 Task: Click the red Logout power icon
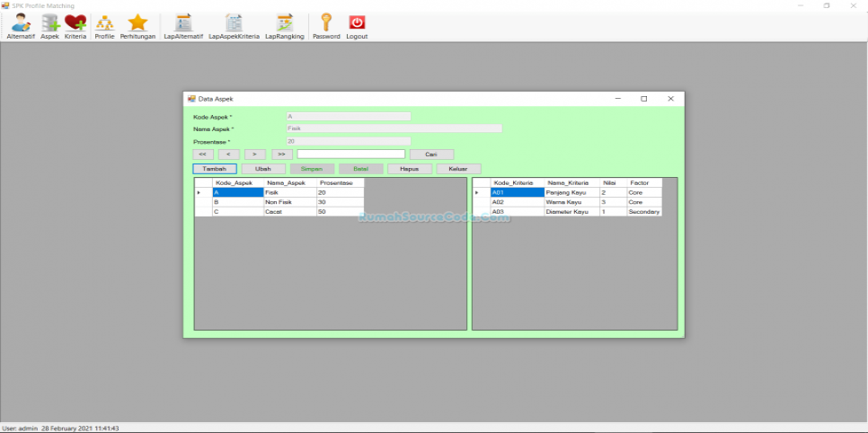[357, 27]
